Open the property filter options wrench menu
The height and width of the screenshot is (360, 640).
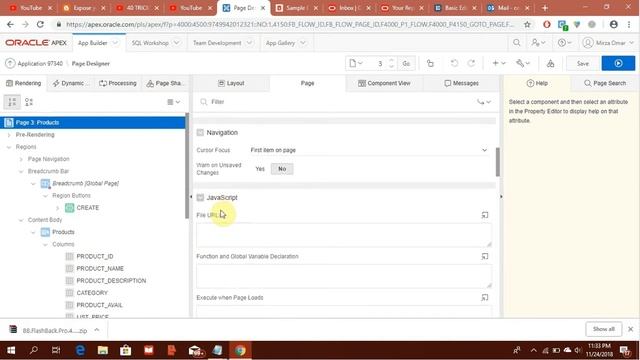pyautogui.click(x=484, y=102)
